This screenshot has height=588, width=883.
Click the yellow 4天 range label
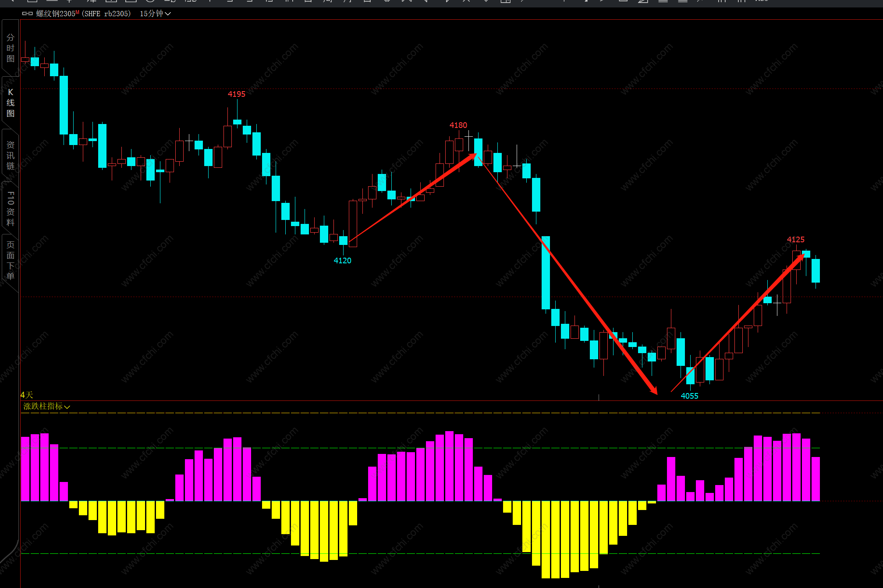tap(26, 395)
